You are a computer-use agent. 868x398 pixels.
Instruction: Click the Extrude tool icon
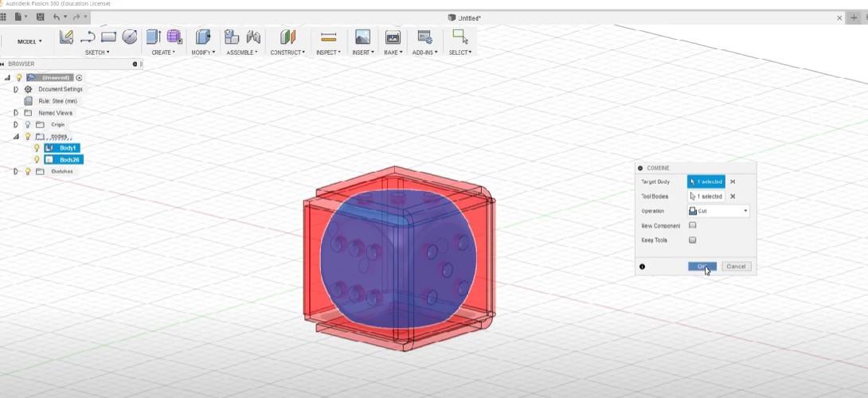pos(154,37)
